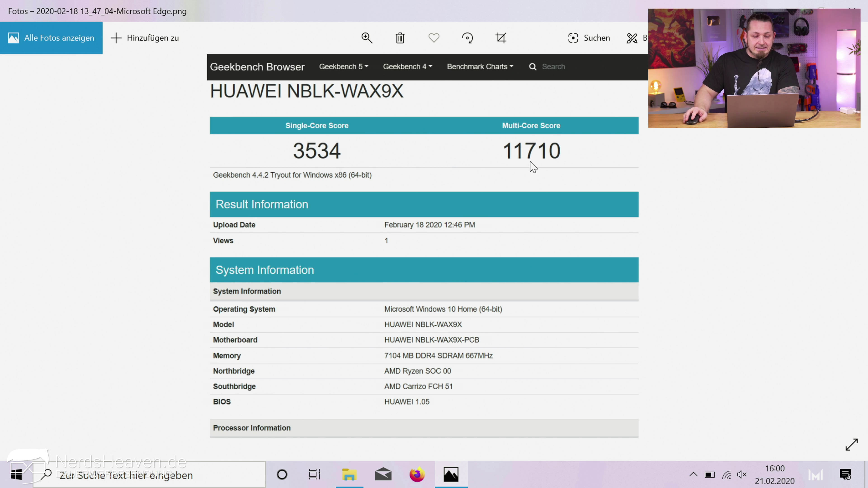
Task: Click the Single-Core Score column header
Action: pyautogui.click(x=317, y=126)
